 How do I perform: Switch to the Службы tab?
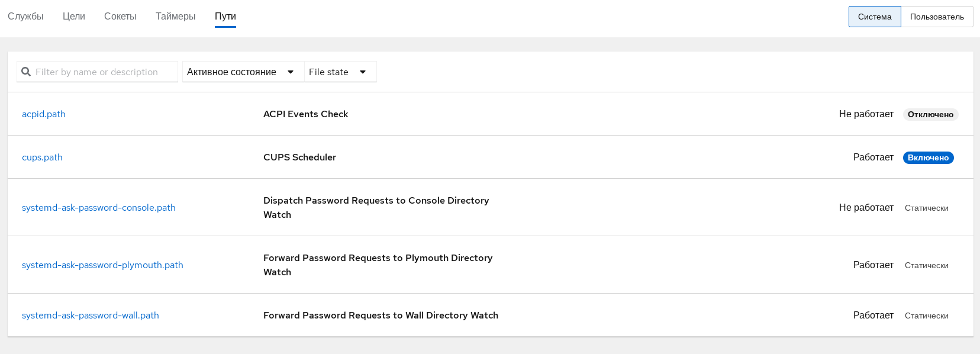[x=25, y=17]
